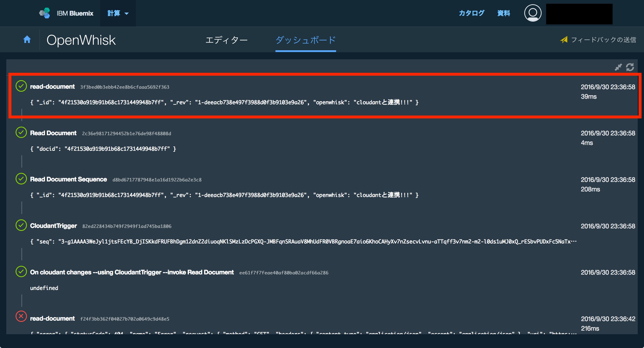Open the 計算 dropdown menu
This screenshot has height=348, width=644.
pyautogui.click(x=118, y=13)
